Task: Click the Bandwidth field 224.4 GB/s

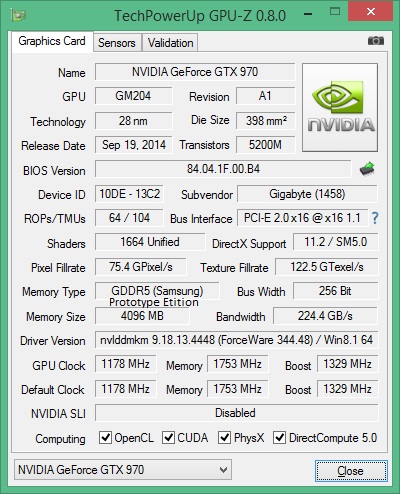Action: (x=325, y=316)
